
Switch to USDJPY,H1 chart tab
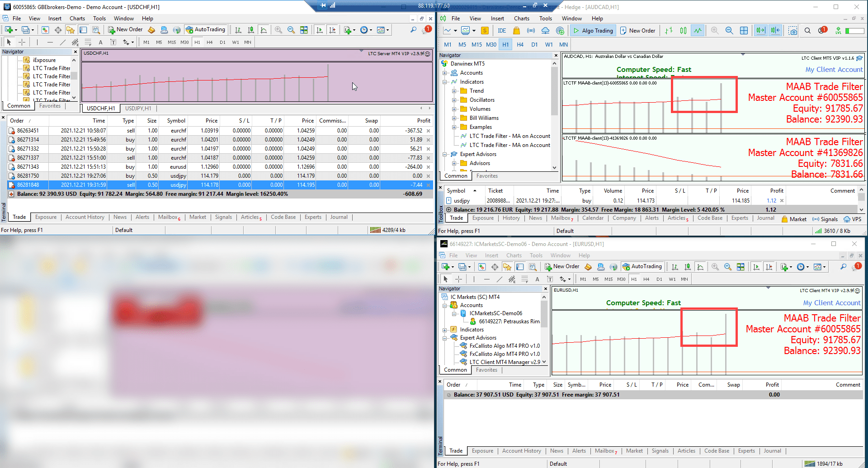click(138, 109)
